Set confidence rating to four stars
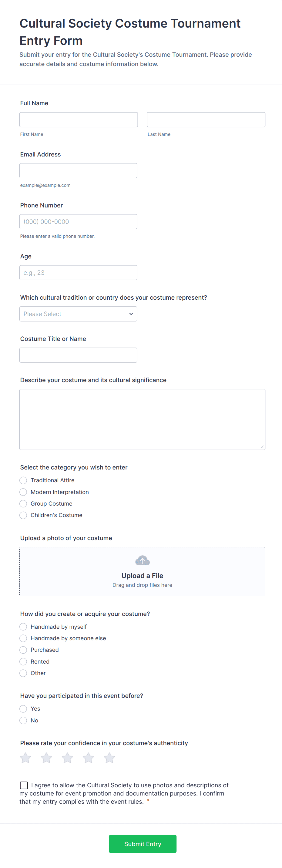Screen dimensions: 282x868 (x=89, y=758)
